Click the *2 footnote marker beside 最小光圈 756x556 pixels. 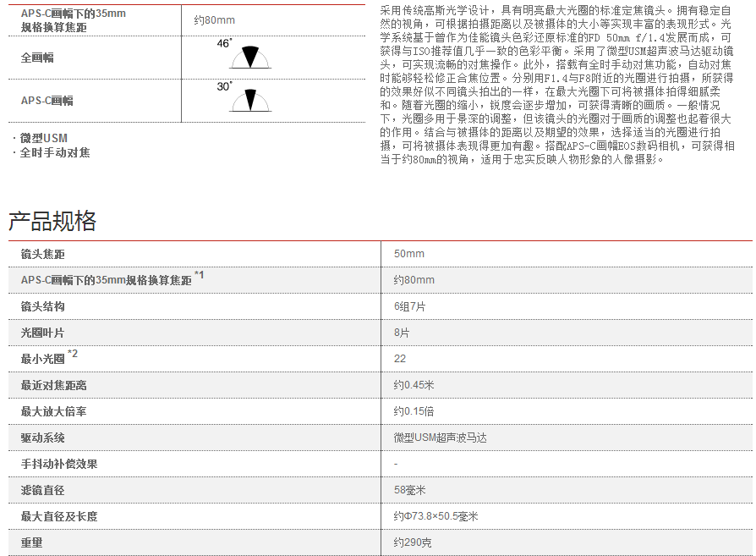click(x=73, y=354)
